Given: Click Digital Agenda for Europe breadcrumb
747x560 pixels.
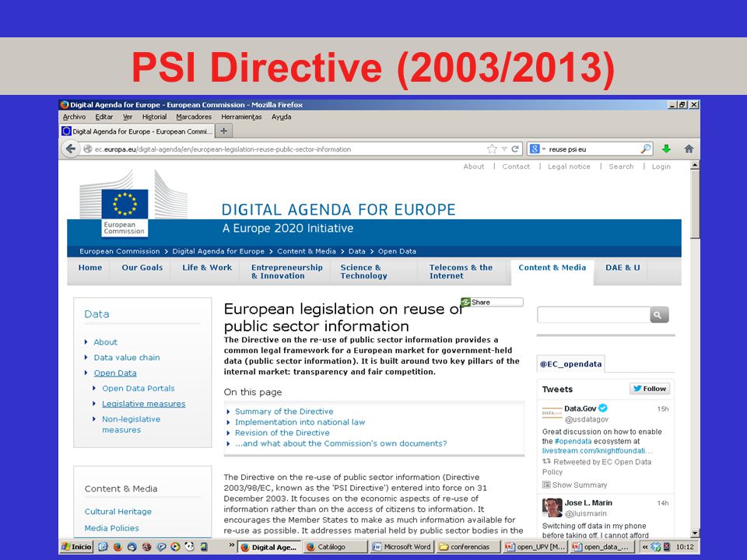Looking at the screenshot, I should (x=218, y=251).
